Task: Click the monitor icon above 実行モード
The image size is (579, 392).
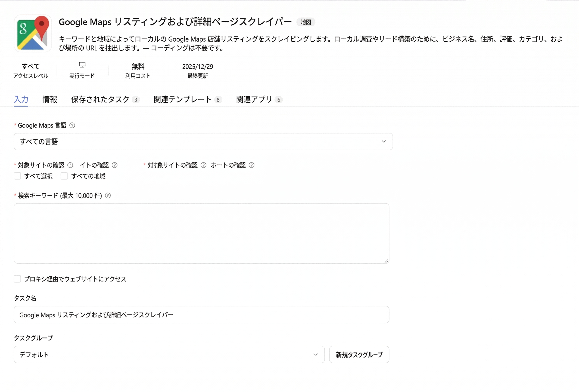Action: [82, 64]
